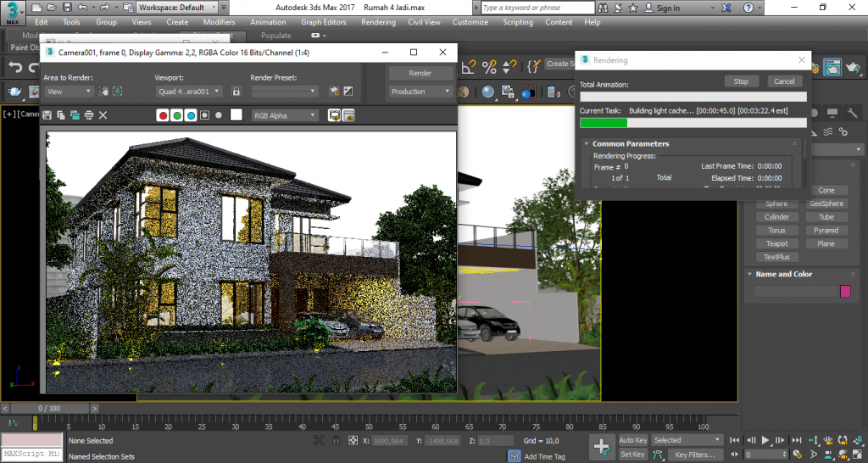Open the Material Editor sphere icon
Image resolution: width=868 pixels, height=463 pixels.
(x=487, y=92)
